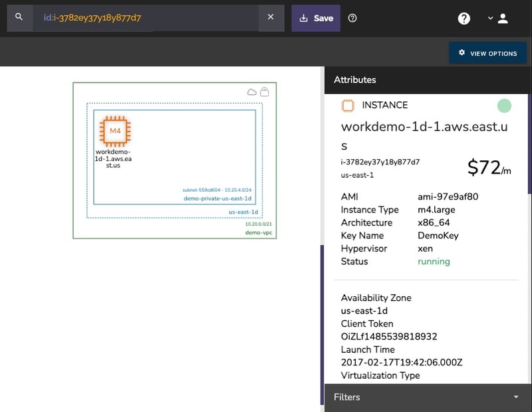This screenshot has height=412, width=532.
Task: Clear the search query with the X
Action: click(x=271, y=17)
